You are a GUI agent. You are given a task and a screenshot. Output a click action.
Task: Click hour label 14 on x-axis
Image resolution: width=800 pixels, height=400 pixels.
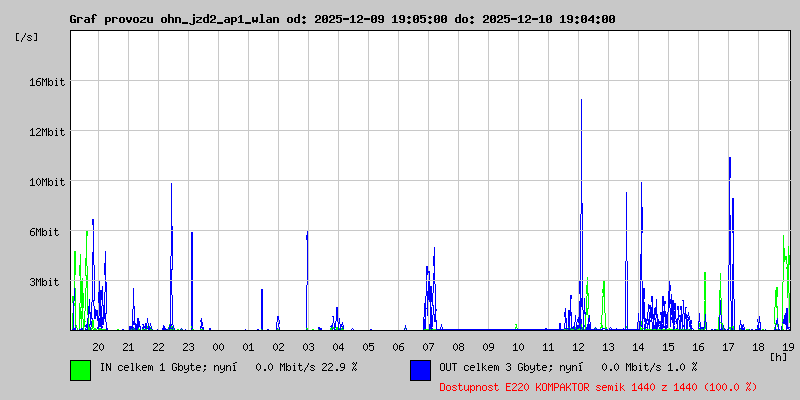[x=639, y=347]
